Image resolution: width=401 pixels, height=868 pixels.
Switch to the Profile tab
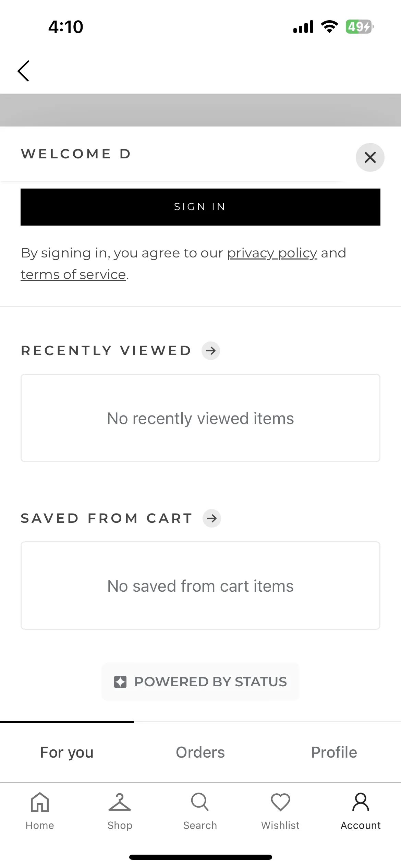click(x=334, y=752)
